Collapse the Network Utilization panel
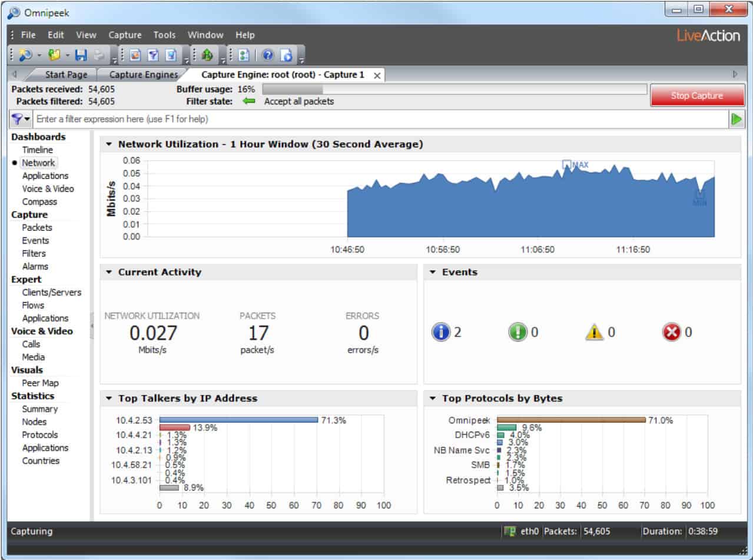This screenshot has width=753, height=560. pos(109,144)
